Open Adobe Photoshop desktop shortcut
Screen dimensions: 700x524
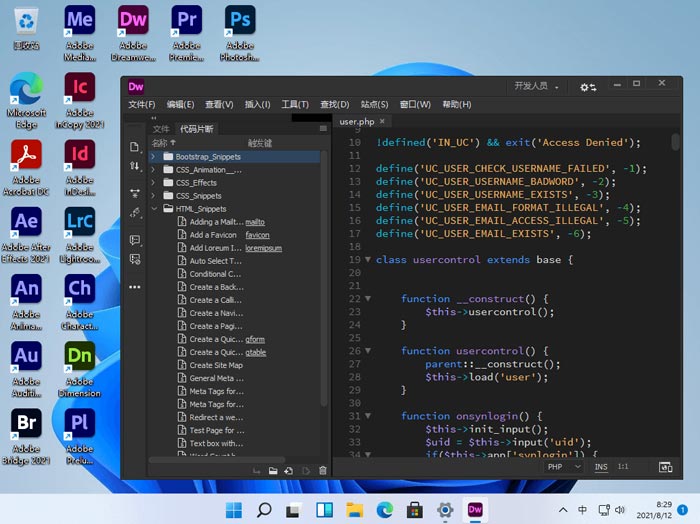pyautogui.click(x=240, y=33)
